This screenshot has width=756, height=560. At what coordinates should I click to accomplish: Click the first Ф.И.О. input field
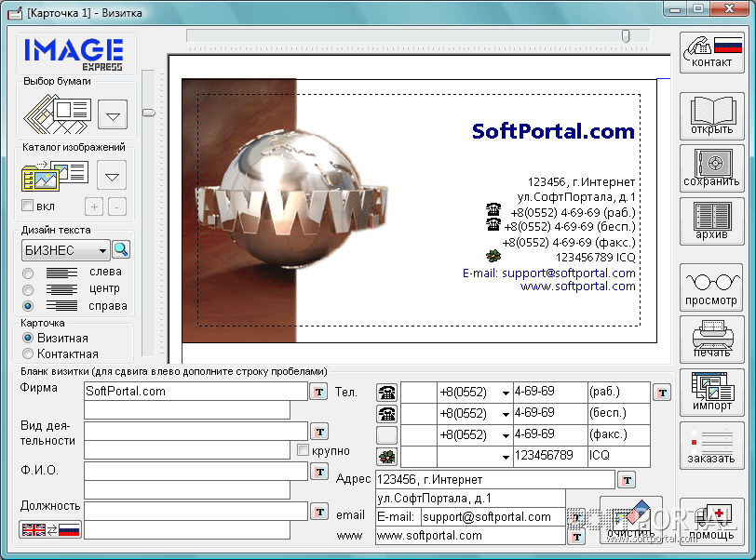pos(196,472)
